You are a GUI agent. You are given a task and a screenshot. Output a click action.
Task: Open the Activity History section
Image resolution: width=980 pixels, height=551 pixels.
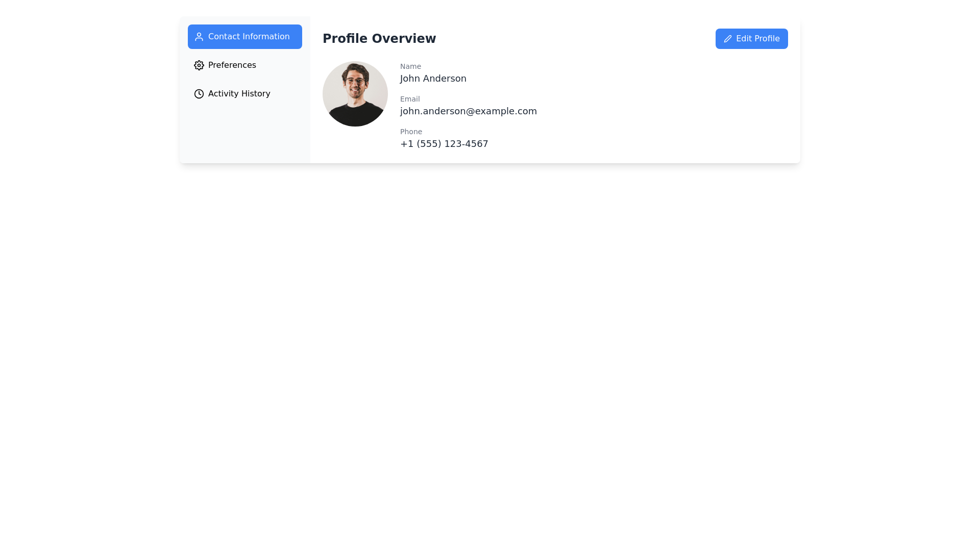tap(238, 93)
